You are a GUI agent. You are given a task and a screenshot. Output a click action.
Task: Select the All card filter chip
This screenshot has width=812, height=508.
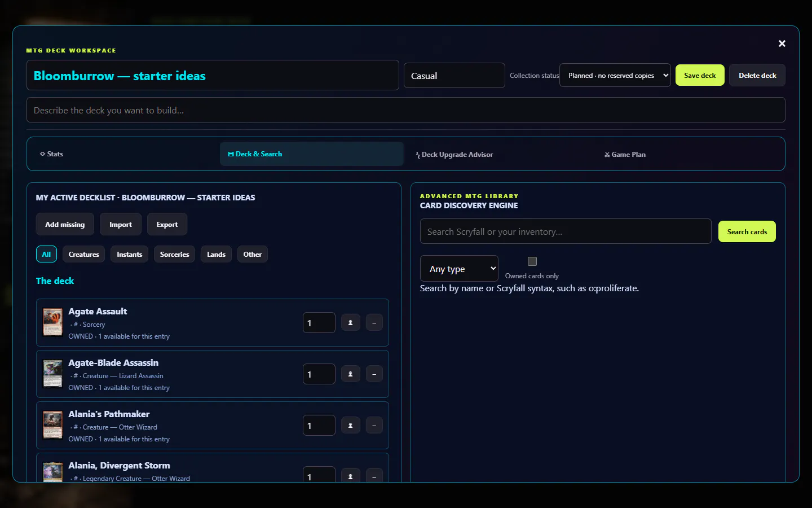coord(46,254)
